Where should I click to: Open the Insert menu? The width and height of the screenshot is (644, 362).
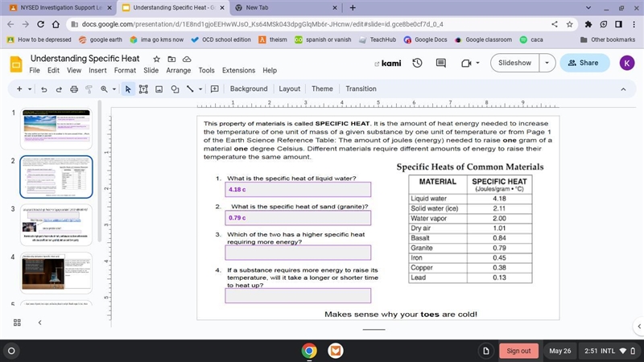point(97,71)
